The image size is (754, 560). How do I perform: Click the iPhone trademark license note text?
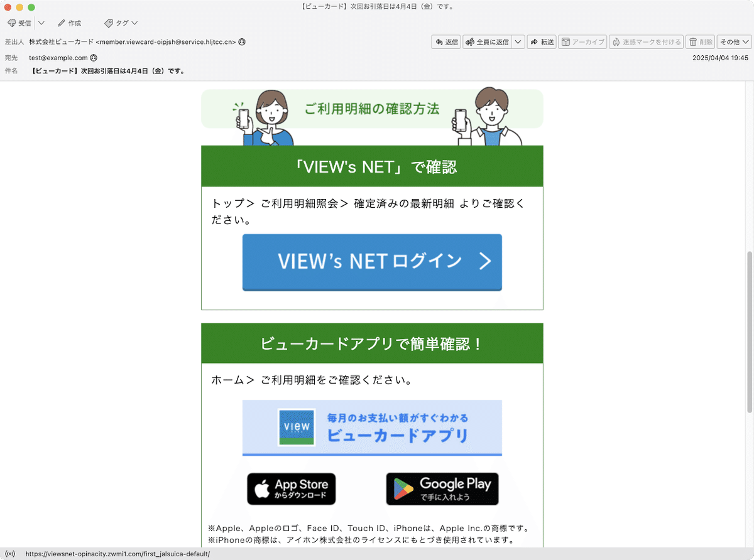[361, 540]
